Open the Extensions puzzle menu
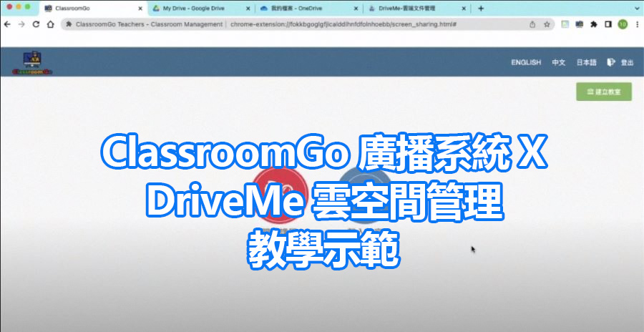The width and height of the screenshot is (644, 332). click(593, 24)
